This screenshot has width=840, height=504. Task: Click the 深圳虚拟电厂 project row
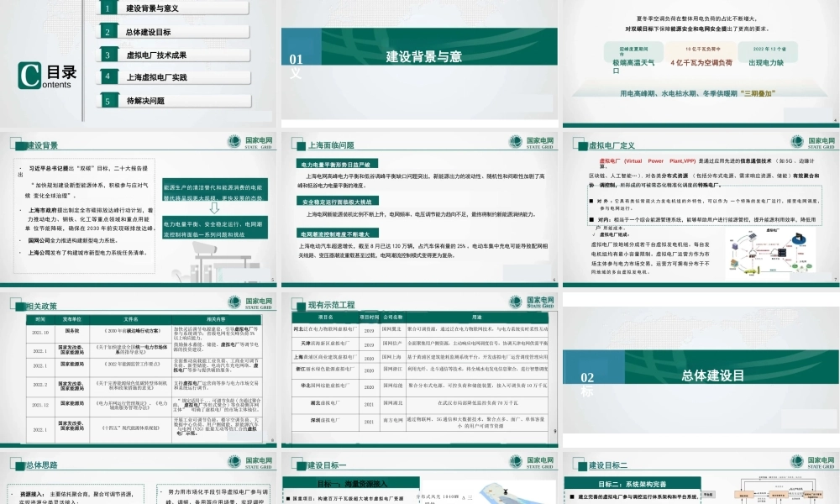pos(420,422)
